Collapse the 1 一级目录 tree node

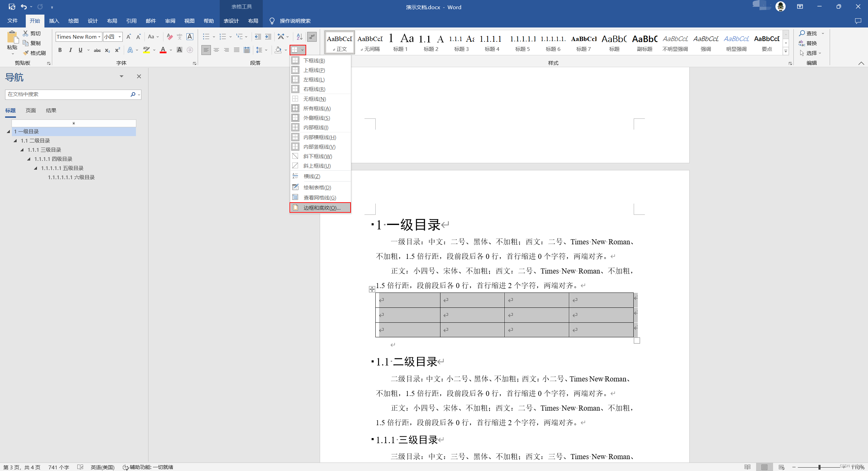(x=8, y=132)
